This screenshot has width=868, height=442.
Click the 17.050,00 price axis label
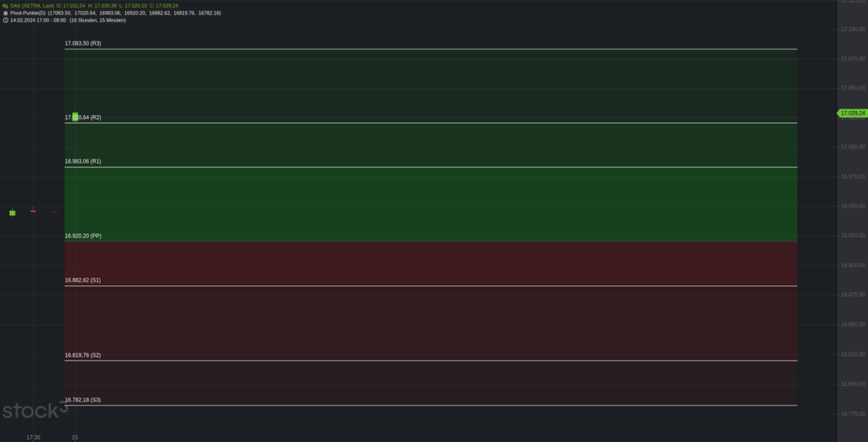(x=853, y=88)
